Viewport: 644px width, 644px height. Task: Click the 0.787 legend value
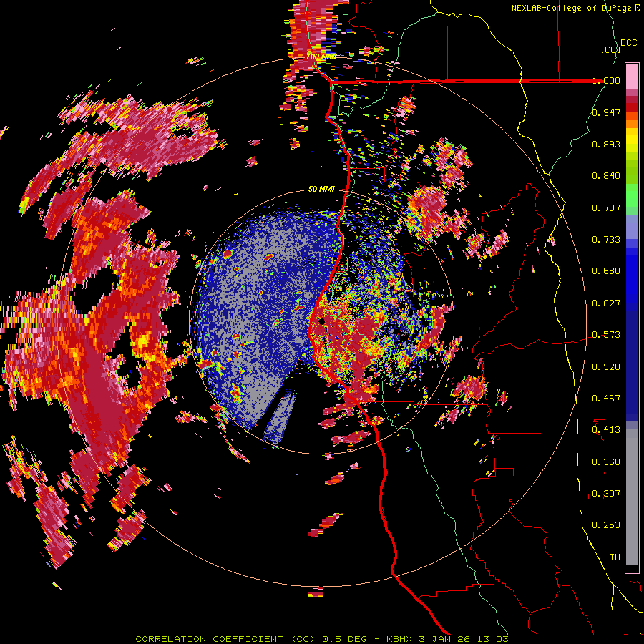[x=606, y=208]
